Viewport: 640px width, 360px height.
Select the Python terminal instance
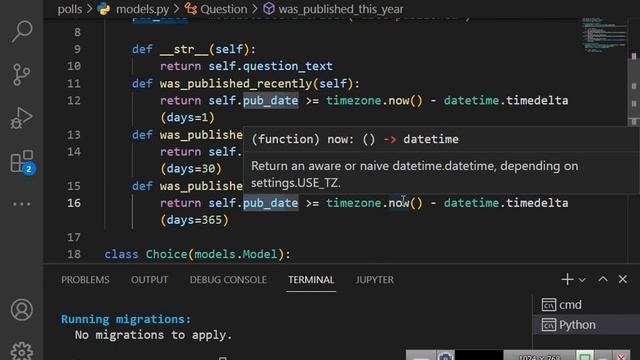(586, 325)
